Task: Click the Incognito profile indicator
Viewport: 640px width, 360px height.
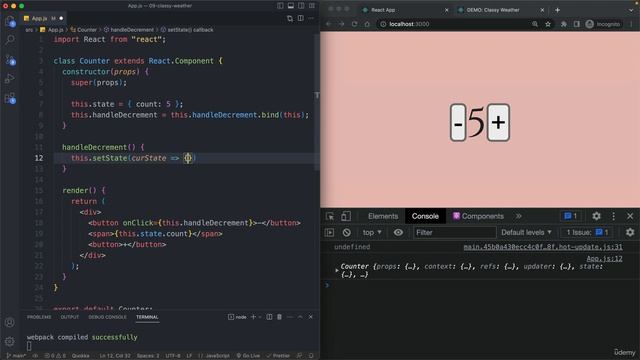Action: point(603,24)
